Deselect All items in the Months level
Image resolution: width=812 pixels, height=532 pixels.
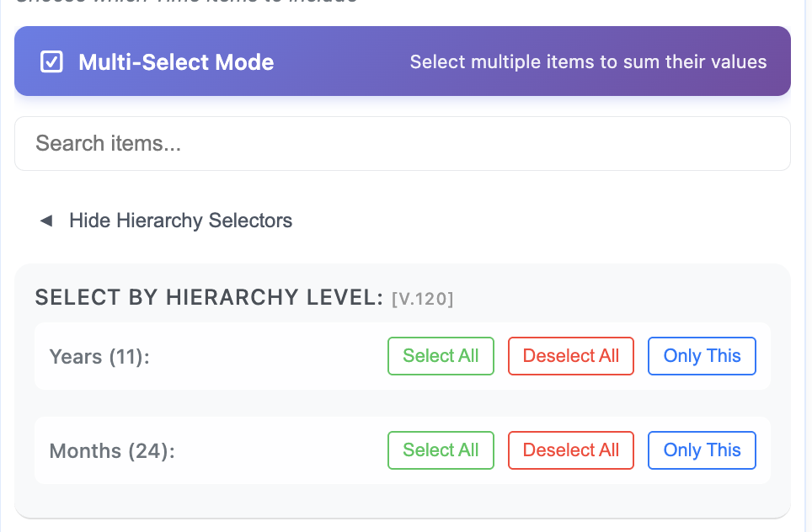(571, 450)
